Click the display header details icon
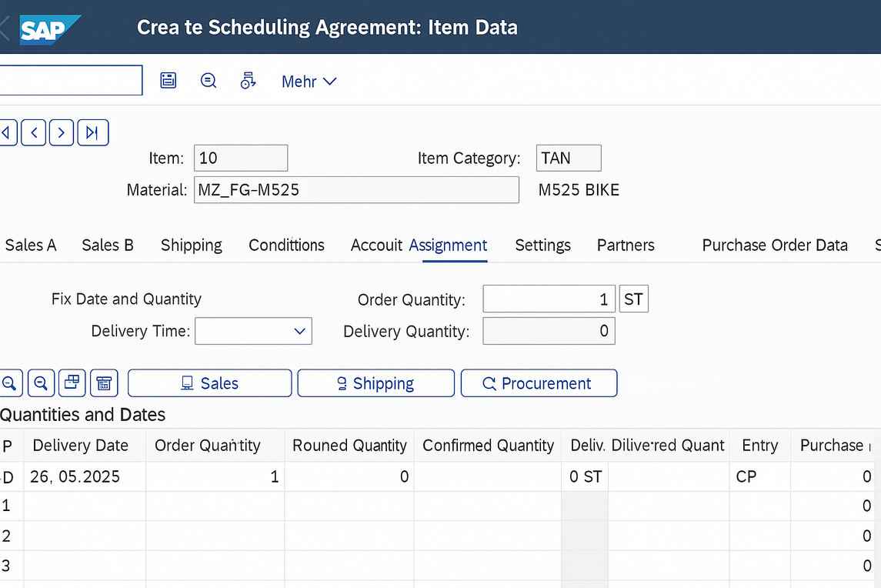Viewport: 881px width, 588px height. [x=209, y=80]
